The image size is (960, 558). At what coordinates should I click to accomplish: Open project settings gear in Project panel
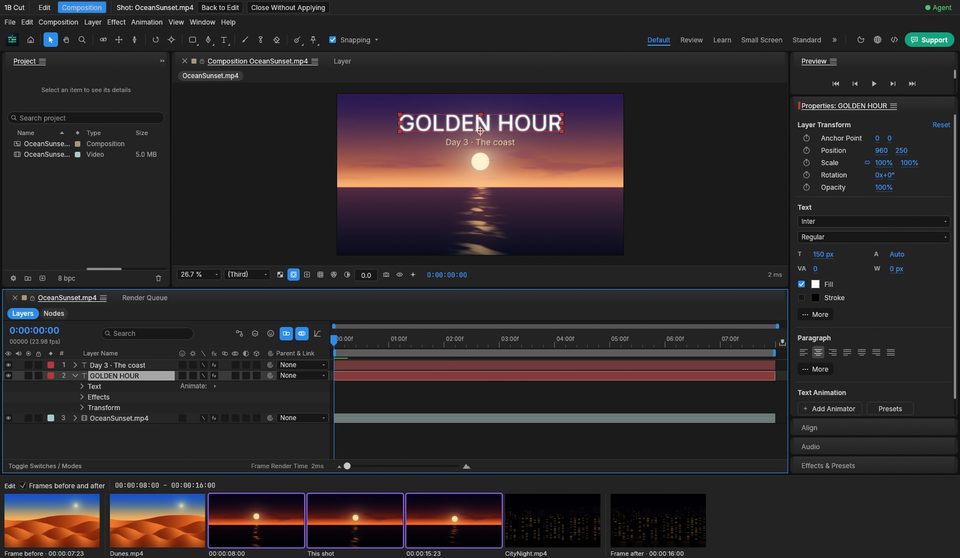pos(13,278)
